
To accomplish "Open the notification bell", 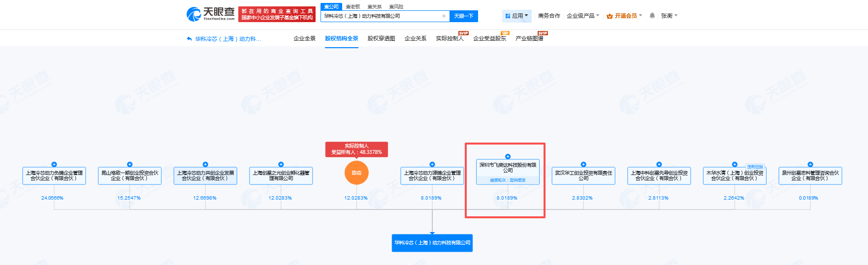I will (x=652, y=16).
